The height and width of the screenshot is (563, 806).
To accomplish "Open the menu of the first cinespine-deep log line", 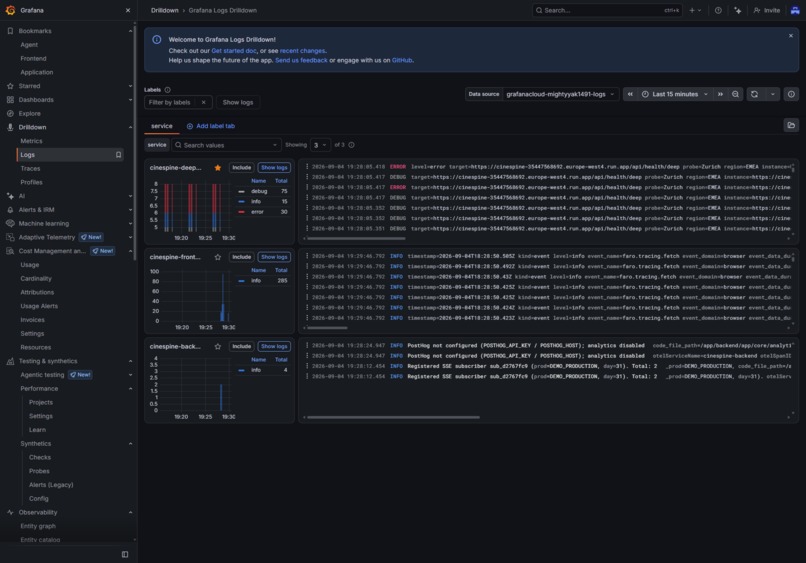I will pos(307,167).
